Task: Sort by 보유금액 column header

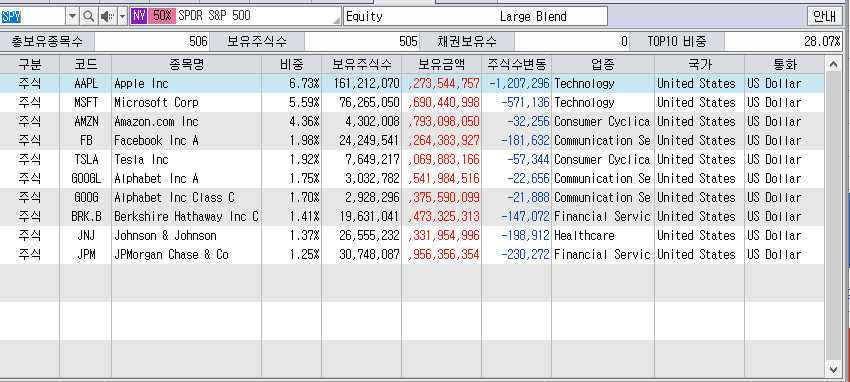Action: click(x=441, y=64)
